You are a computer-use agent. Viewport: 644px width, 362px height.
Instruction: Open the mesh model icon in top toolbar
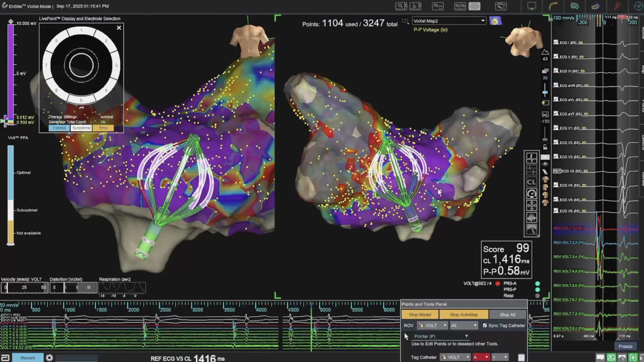(x=574, y=6)
